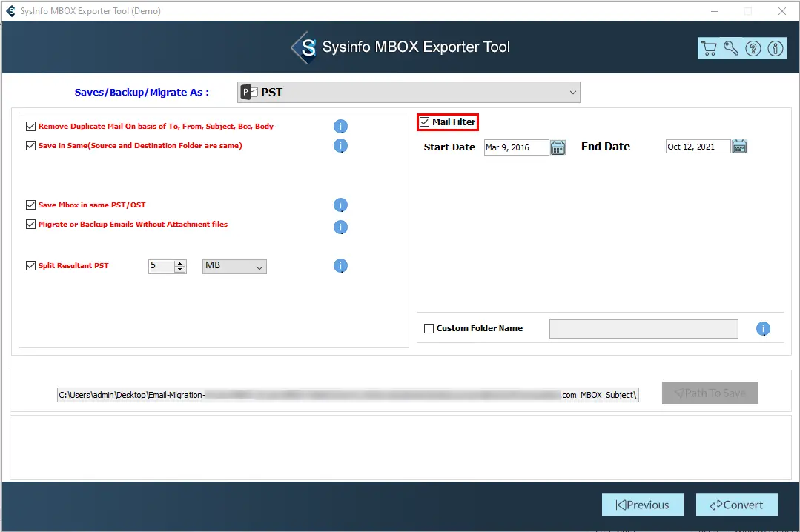The image size is (800, 532).
Task: Go back with the Previous button
Action: [x=642, y=505]
